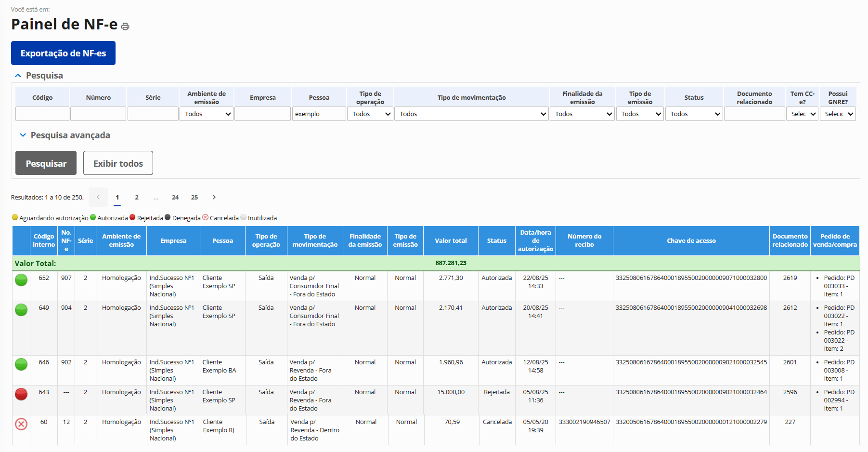Click red rejected status icon of code 643

[x=21, y=394]
